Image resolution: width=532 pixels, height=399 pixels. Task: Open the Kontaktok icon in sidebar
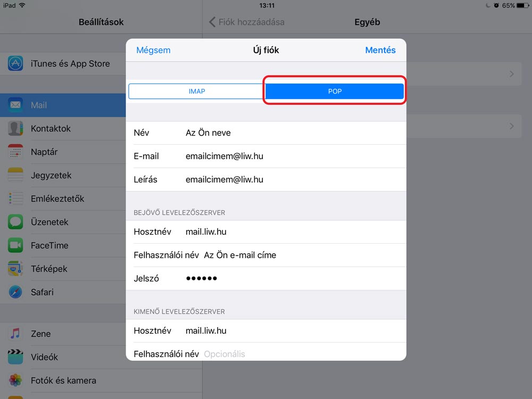(x=15, y=129)
